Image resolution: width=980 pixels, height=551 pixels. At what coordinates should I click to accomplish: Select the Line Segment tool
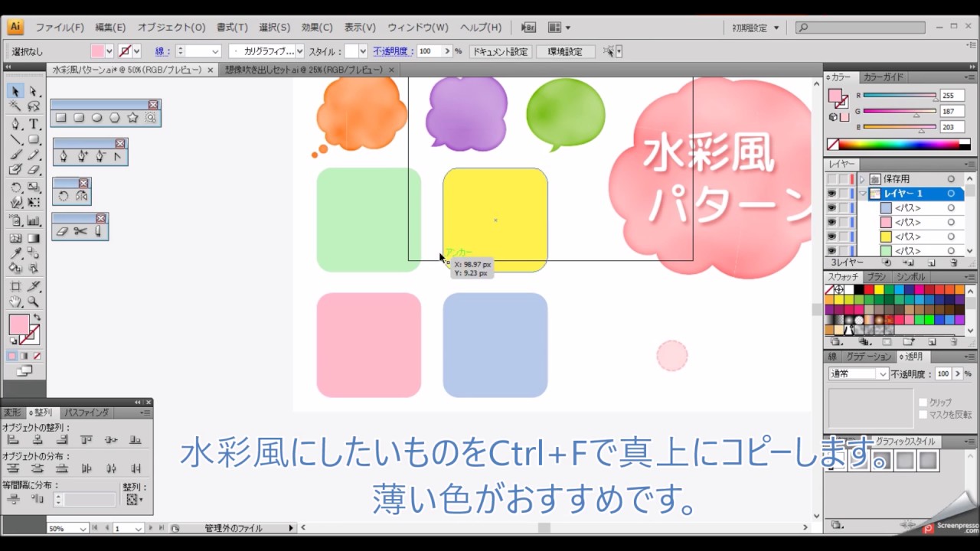click(15, 139)
